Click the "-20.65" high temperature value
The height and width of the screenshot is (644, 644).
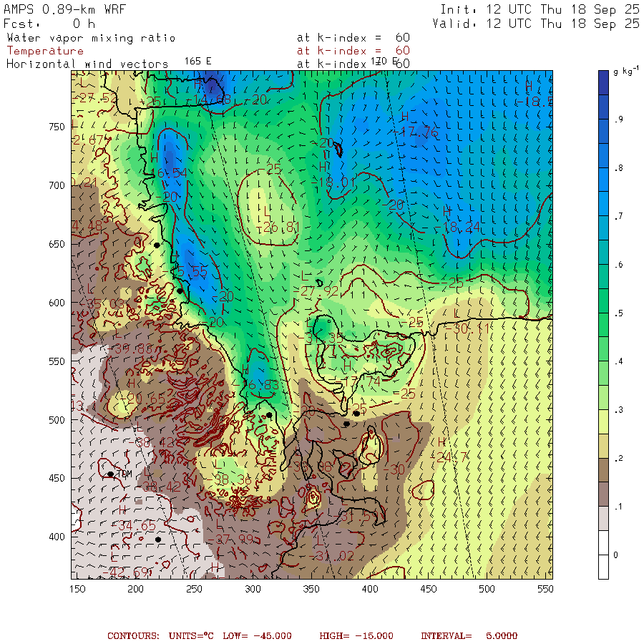coord(143,399)
